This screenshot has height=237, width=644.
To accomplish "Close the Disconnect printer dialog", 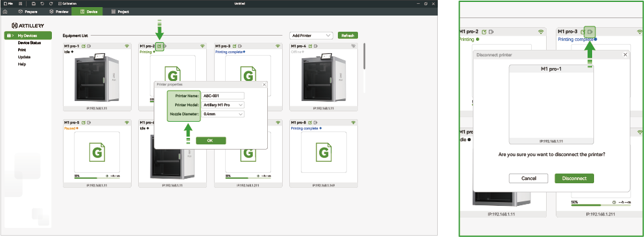I will (x=626, y=54).
